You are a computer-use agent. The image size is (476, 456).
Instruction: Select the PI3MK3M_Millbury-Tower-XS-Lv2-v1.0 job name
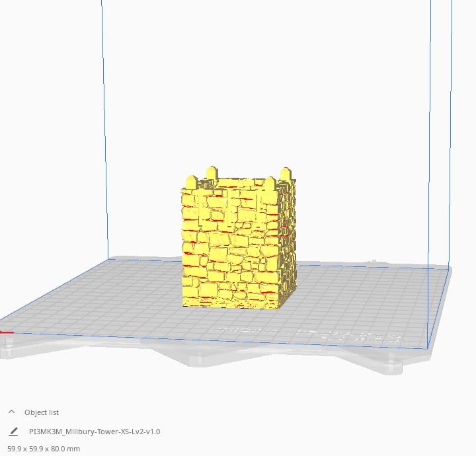coord(95,432)
